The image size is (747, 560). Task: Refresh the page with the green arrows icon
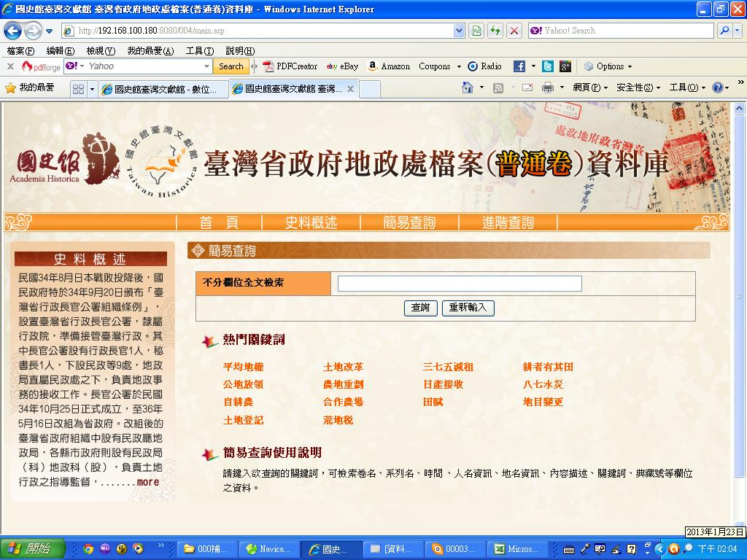pos(495,31)
